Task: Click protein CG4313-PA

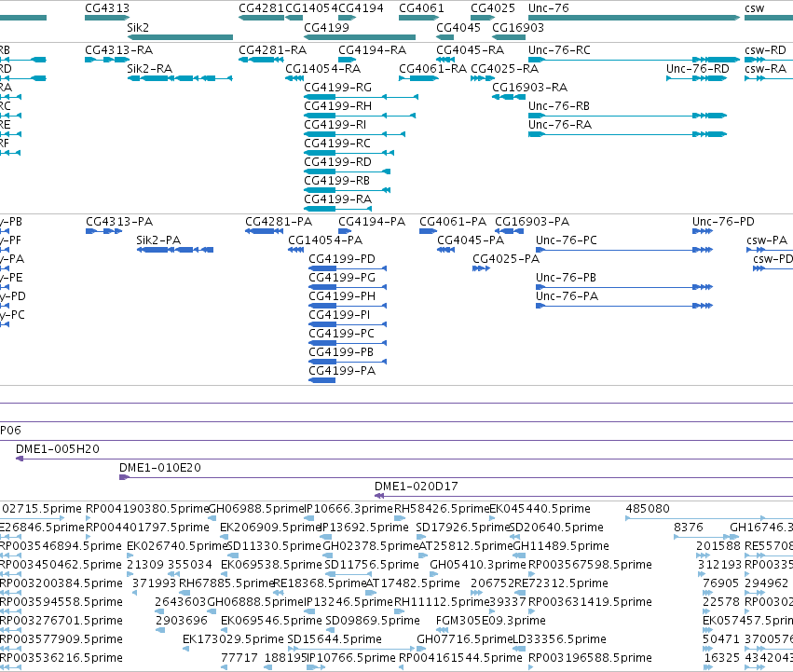Action: pyautogui.click(x=119, y=222)
